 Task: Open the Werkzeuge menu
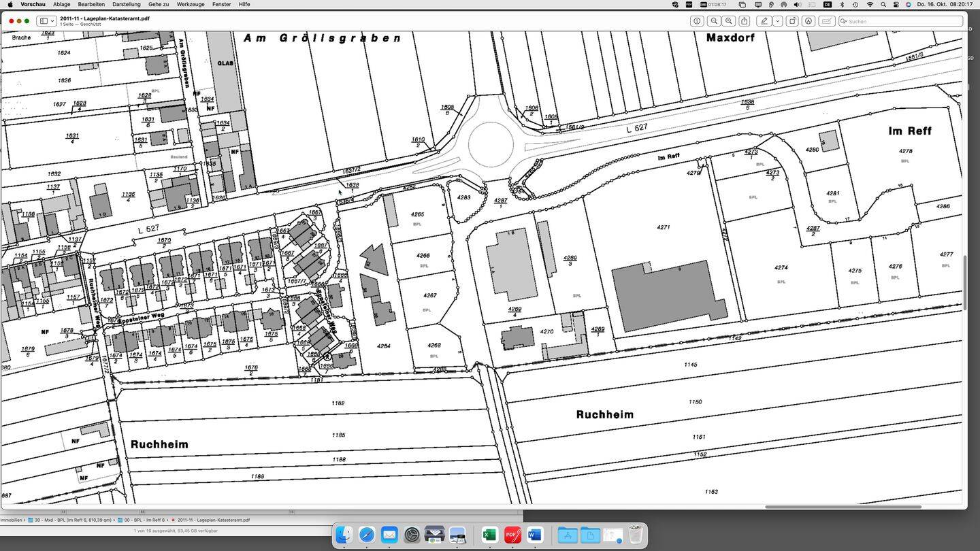click(191, 4)
